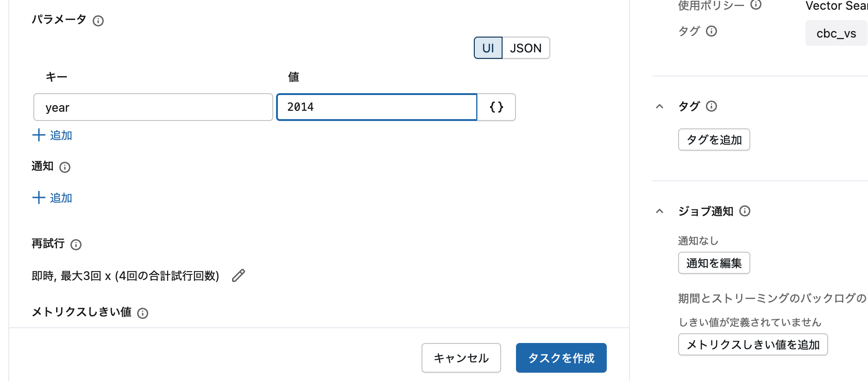868x381 pixels.
Task: Click the パラメータ info icon
Action: [x=99, y=20]
